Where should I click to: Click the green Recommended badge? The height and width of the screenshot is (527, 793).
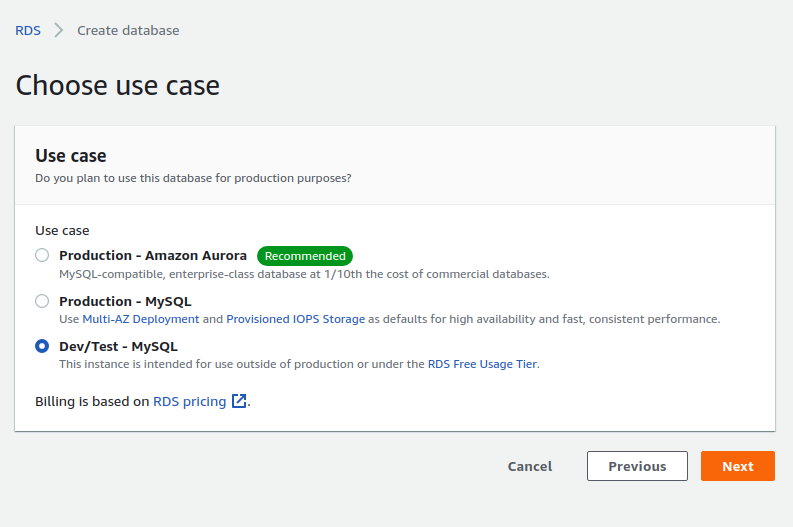click(x=305, y=256)
